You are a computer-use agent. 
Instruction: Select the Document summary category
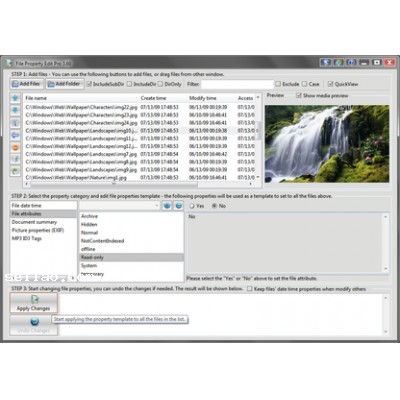[43, 222]
